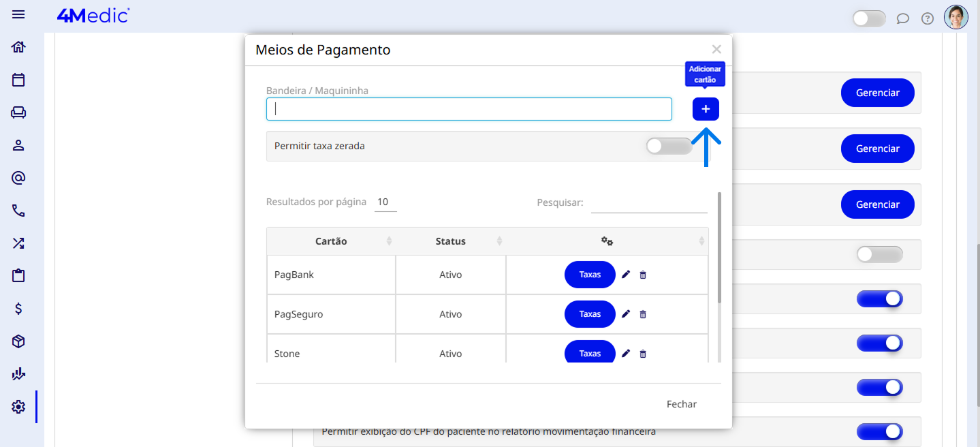Open the help question mark icon
The width and height of the screenshot is (980, 447).
[x=927, y=18]
